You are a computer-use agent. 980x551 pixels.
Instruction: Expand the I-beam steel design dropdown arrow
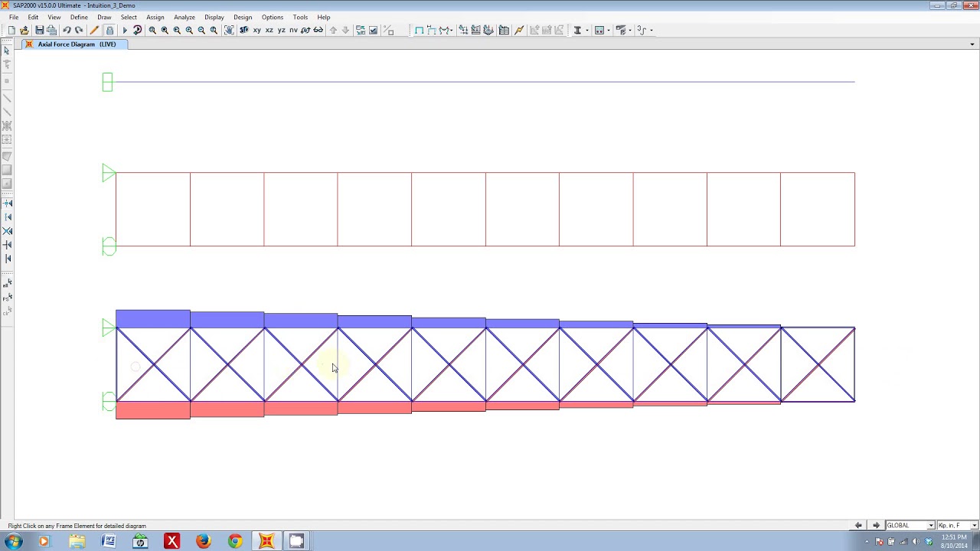pyautogui.click(x=587, y=31)
